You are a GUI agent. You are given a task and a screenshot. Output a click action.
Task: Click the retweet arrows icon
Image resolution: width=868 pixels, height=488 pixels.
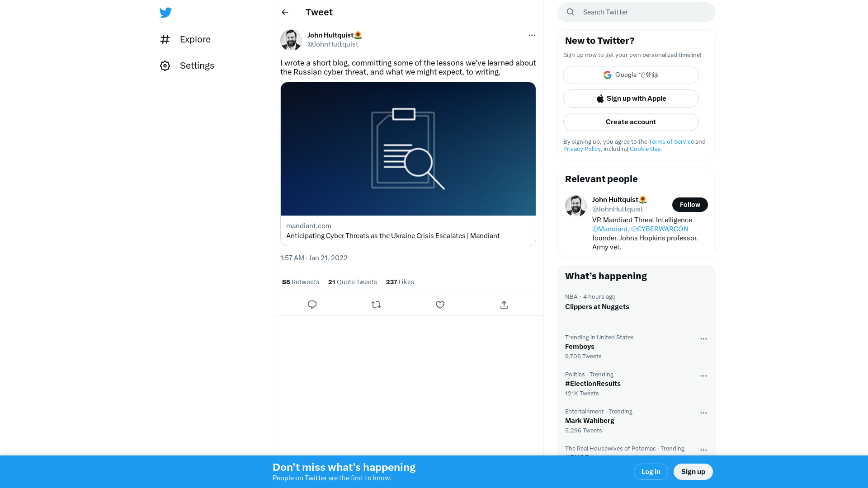coord(376,305)
